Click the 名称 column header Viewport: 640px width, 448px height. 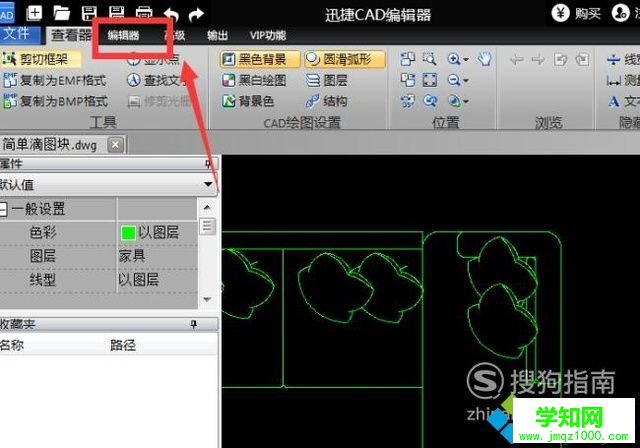[12, 345]
